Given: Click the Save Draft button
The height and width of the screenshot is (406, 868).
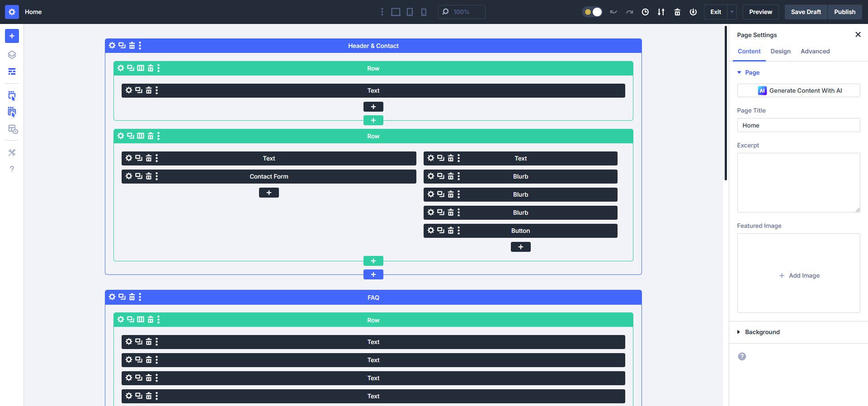Looking at the screenshot, I should (x=806, y=12).
